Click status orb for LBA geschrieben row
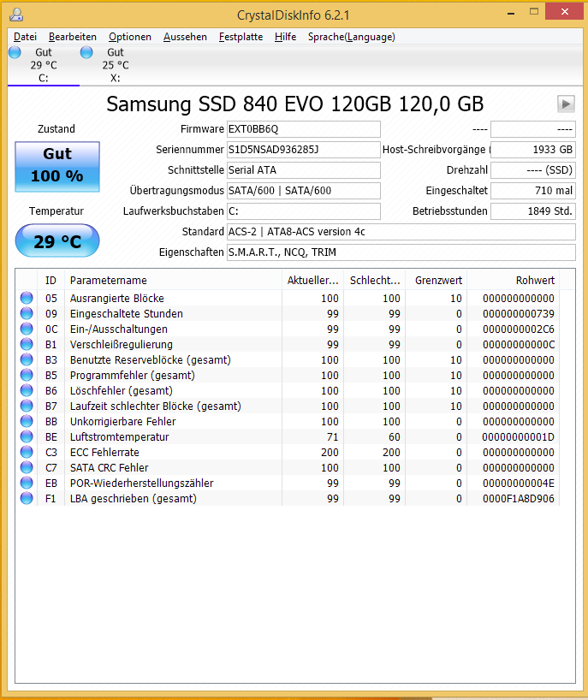 click(x=27, y=498)
